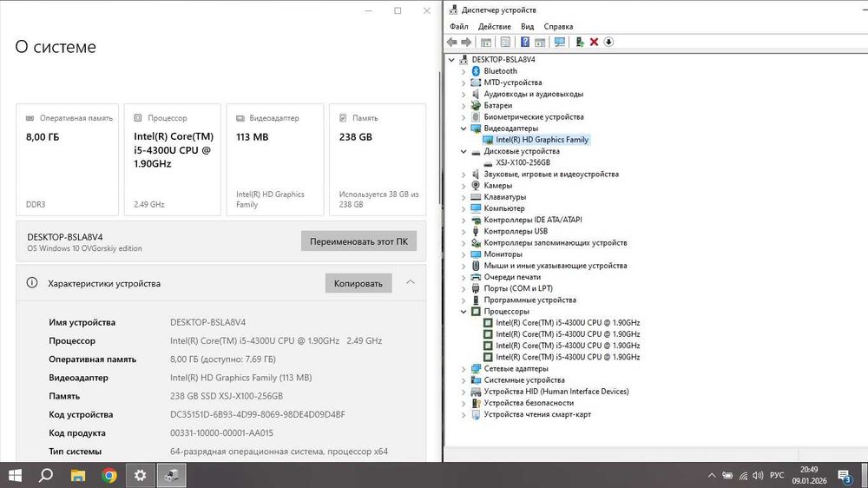Viewport: 868px width, 488px height.
Task: Click the Батареи category icon
Action: [476, 105]
